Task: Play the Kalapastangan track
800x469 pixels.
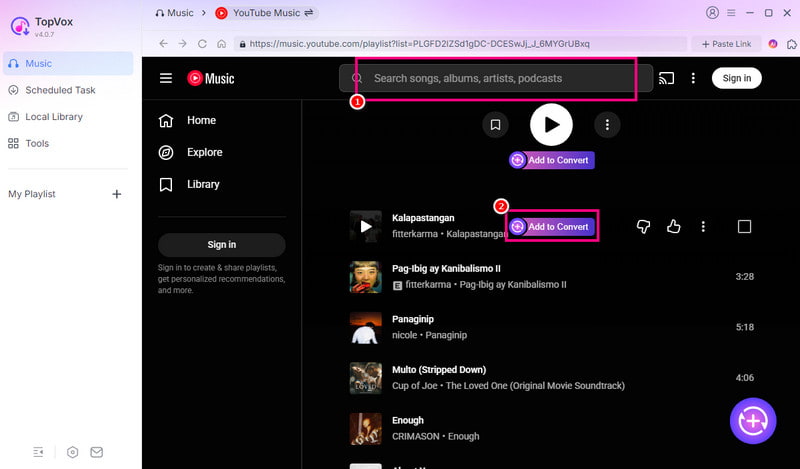Action: coord(366,226)
